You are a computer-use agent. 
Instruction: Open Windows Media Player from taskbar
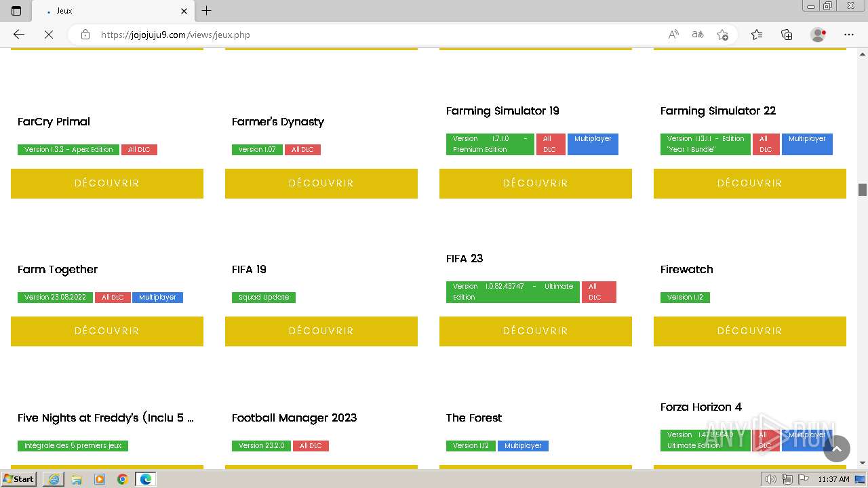[100, 479]
